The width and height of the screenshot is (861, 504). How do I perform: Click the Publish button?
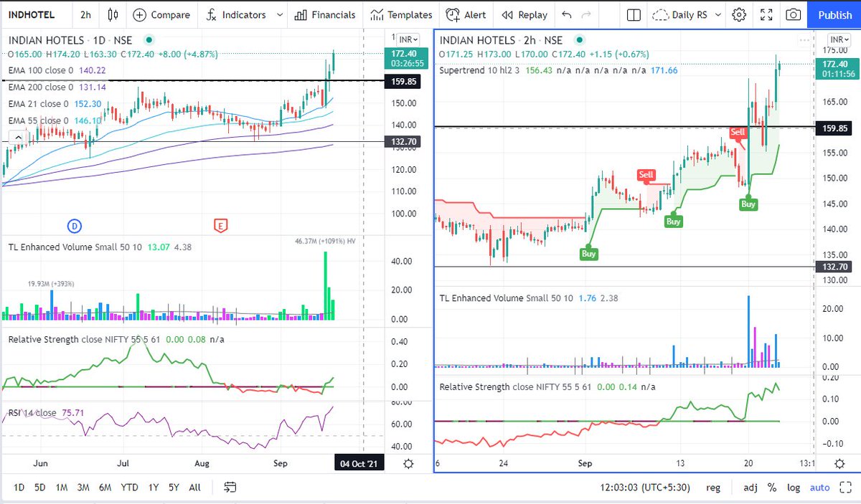(x=835, y=14)
